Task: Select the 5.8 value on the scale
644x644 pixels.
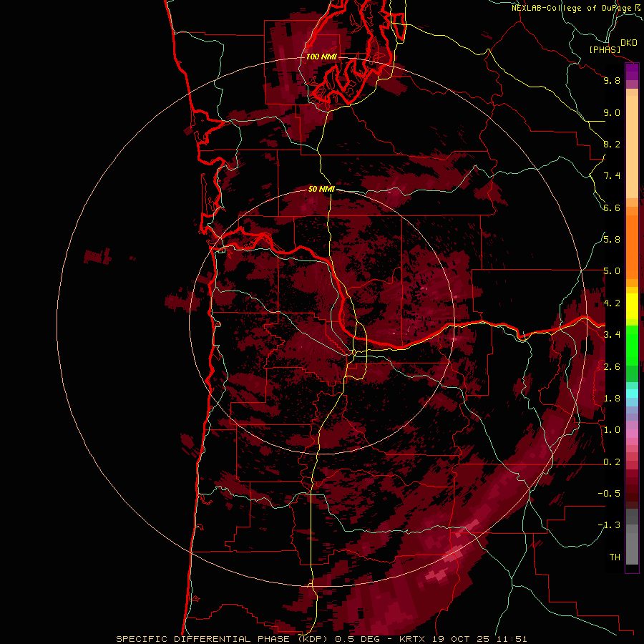Action: [x=612, y=240]
